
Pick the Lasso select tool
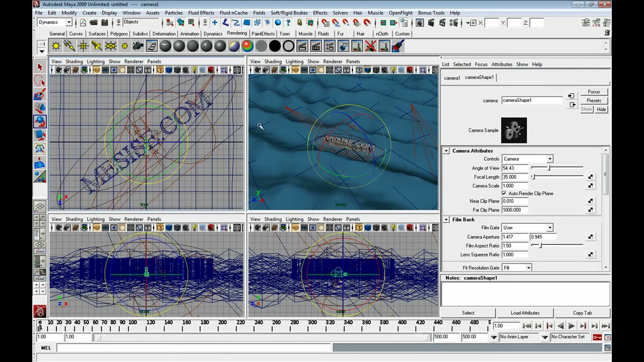tap(40, 80)
